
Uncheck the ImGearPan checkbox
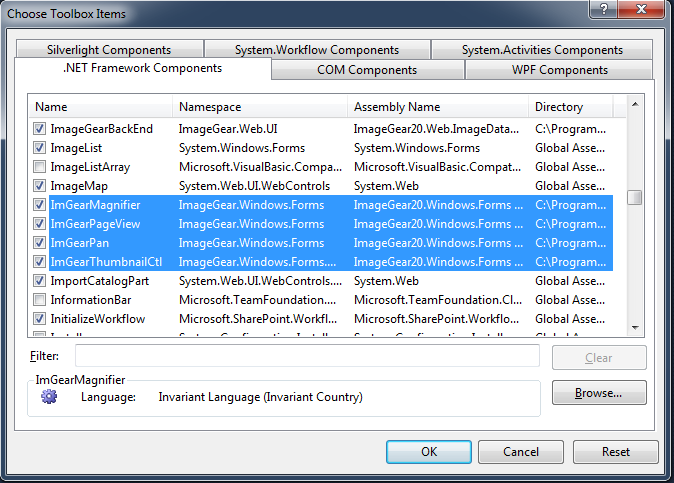click(39, 242)
